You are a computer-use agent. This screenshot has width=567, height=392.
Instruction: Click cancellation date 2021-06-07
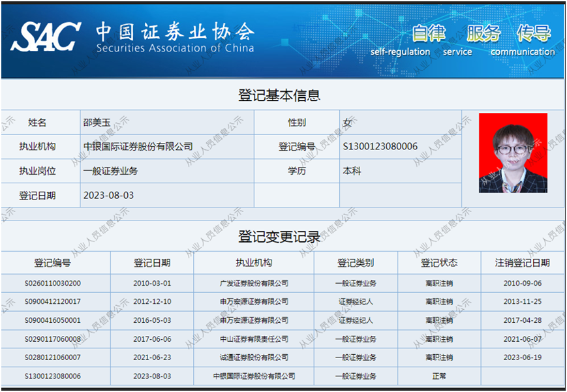click(523, 339)
